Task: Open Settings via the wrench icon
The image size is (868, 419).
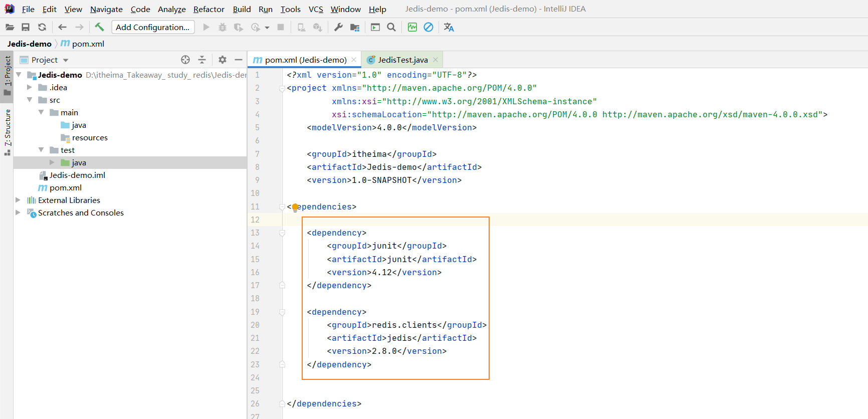Action: pos(338,27)
